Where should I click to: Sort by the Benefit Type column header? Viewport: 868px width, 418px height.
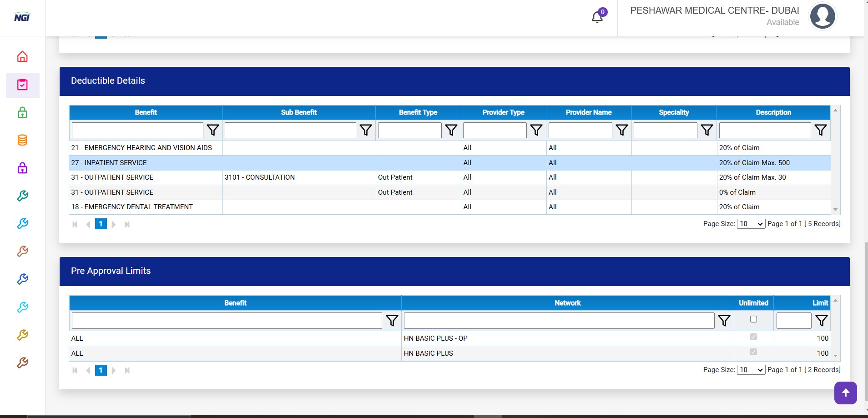click(418, 112)
